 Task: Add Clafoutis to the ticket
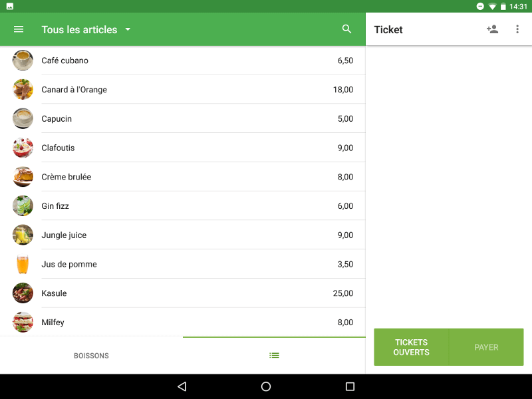click(186, 148)
